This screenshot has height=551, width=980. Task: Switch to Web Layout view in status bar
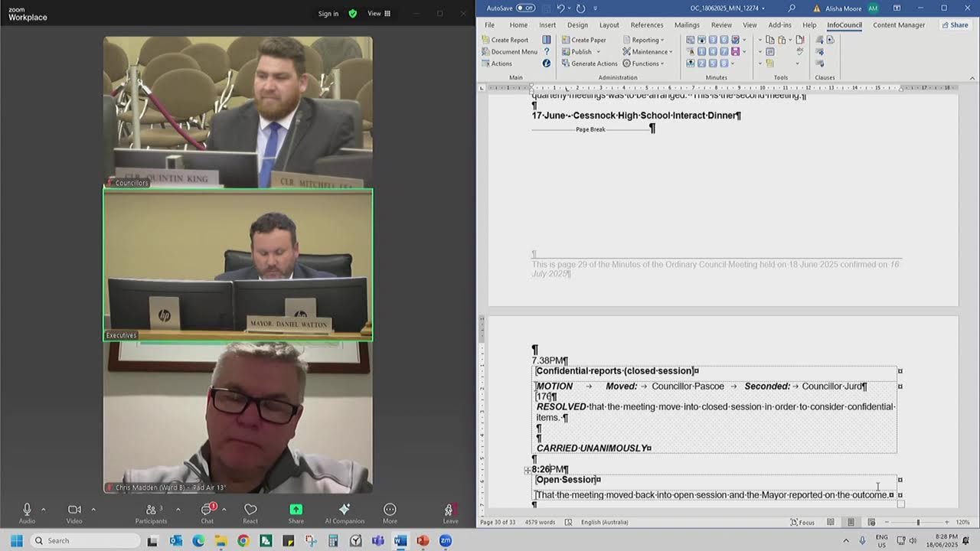coord(871,522)
